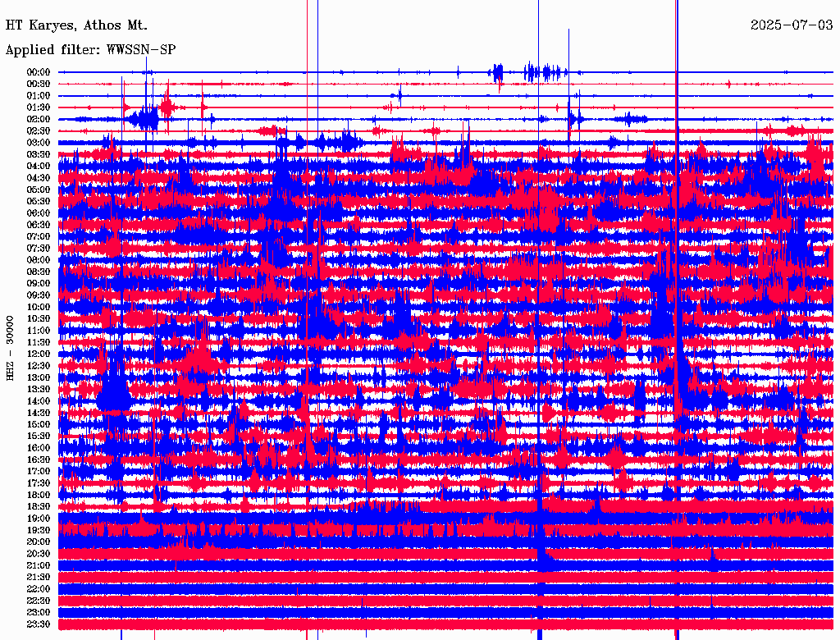Select the 03:30 time row label
This screenshot has width=840, height=640.
(x=39, y=155)
